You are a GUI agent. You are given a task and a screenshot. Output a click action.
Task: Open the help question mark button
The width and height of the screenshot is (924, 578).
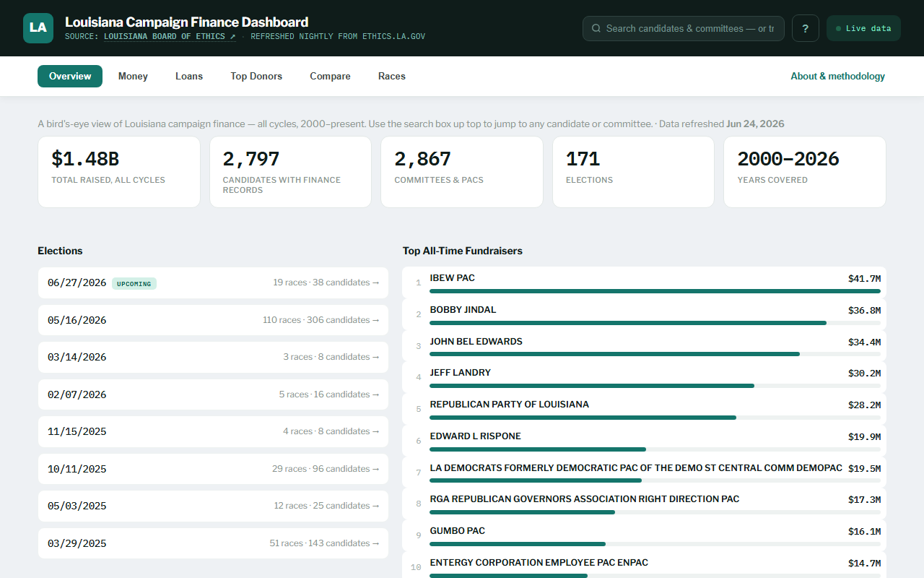[806, 28]
